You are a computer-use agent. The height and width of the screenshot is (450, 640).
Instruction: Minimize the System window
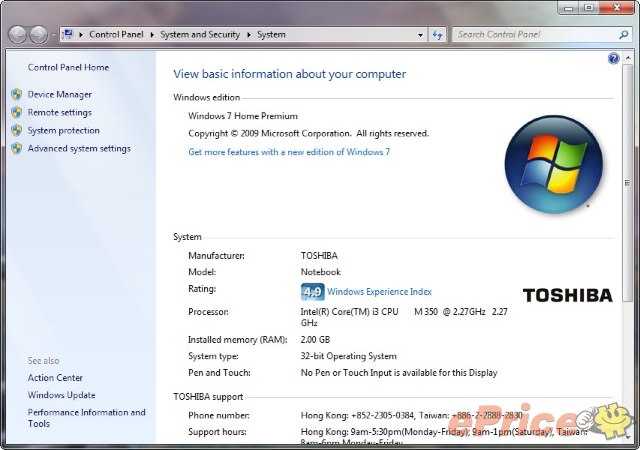tap(569, 7)
